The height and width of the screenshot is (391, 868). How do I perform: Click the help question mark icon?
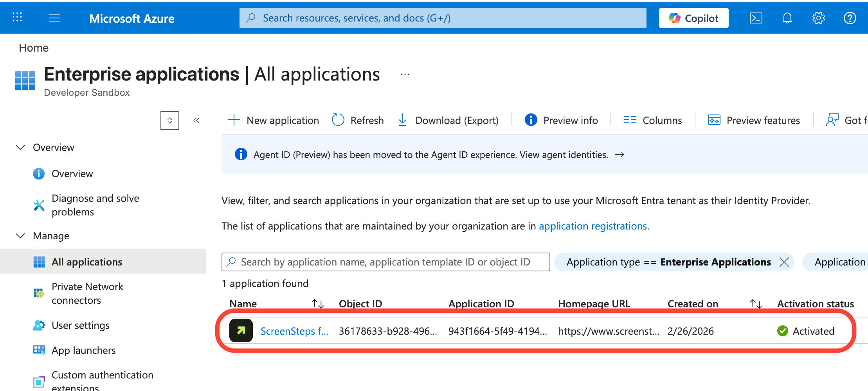point(850,18)
